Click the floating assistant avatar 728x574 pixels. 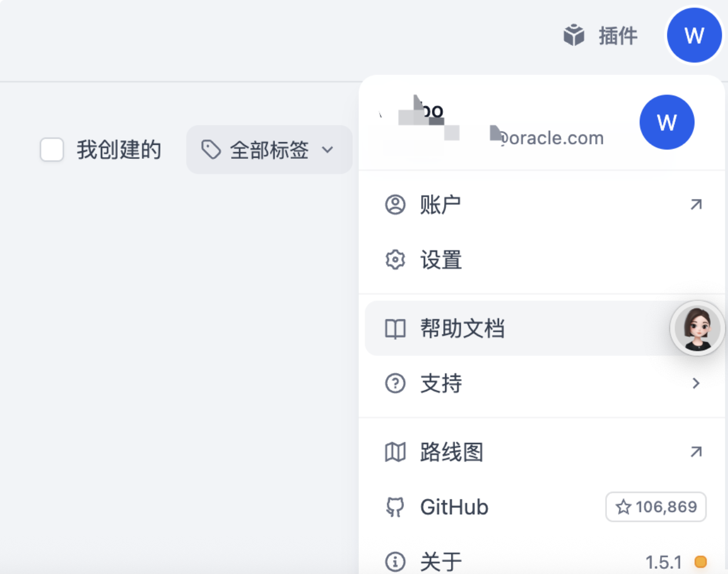click(x=697, y=328)
